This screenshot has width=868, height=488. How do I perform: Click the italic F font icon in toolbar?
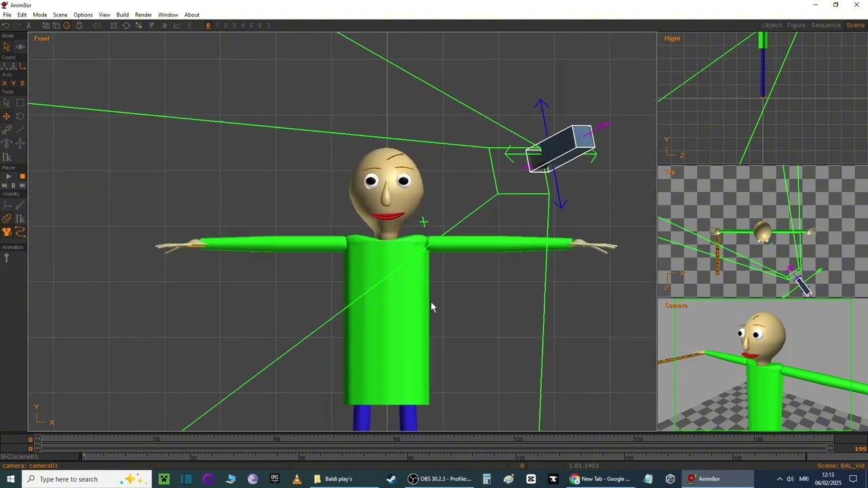[x=151, y=26]
